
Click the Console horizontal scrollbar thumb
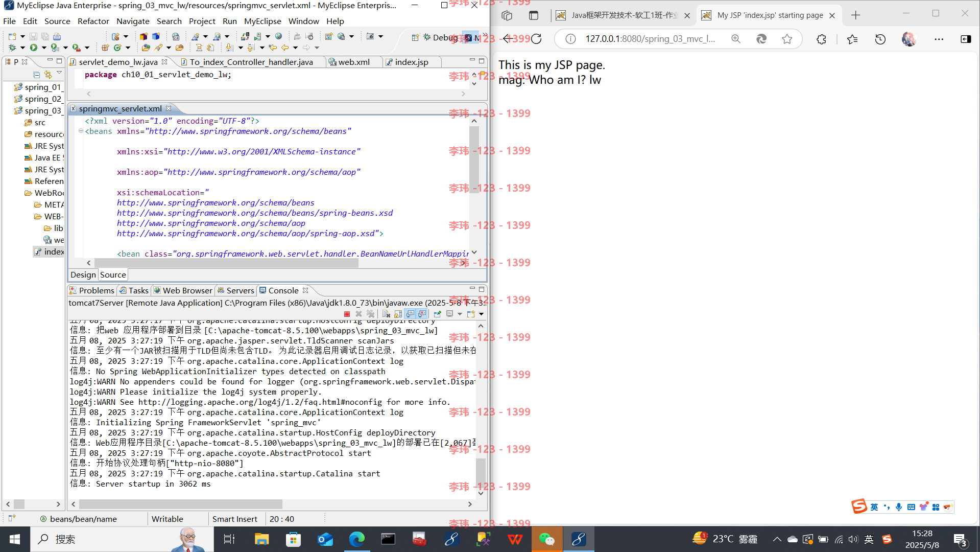(181, 504)
